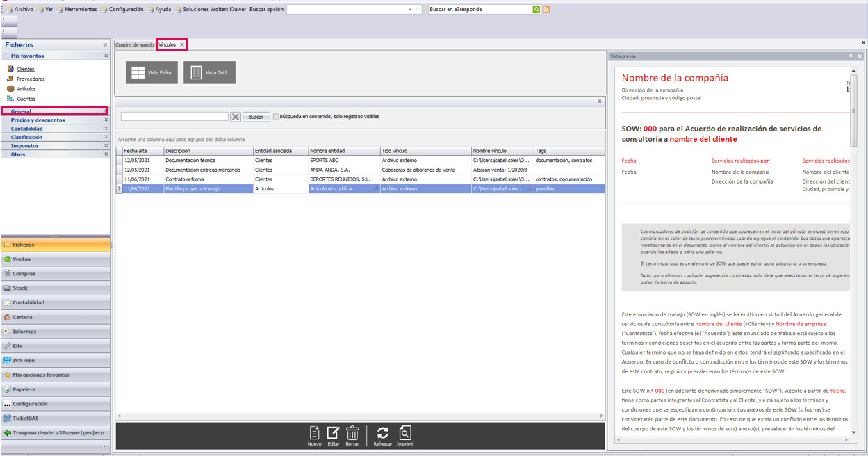The image size is (868, 456).
Task: Click the green a3responde search icon
Action: pos(537,9)
